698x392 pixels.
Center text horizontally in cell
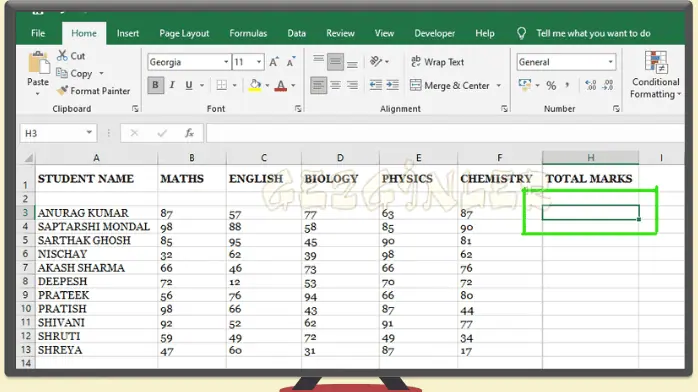(x=335, y=85)
